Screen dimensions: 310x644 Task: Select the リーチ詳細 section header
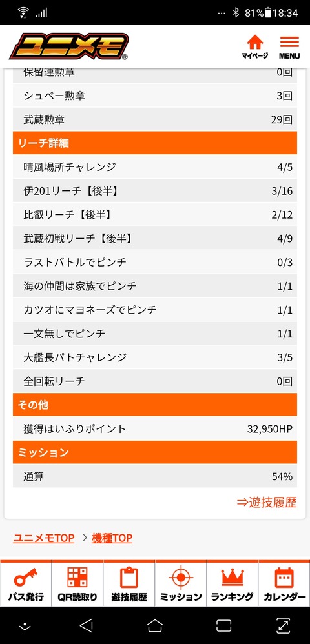(154, 143)
